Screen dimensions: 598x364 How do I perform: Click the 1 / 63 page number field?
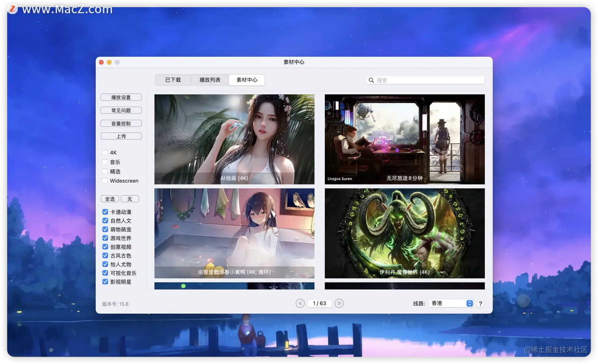320,303
